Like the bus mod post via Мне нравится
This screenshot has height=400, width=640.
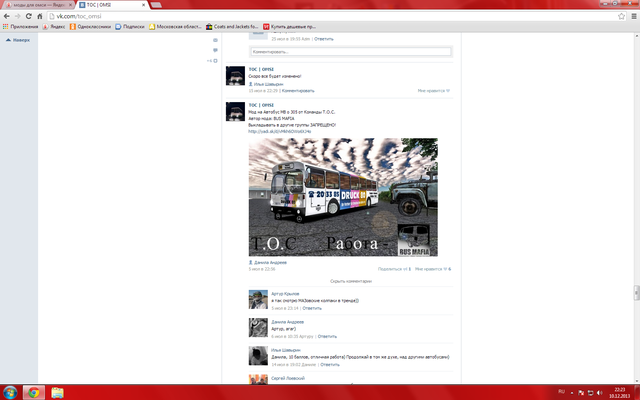click(x=433, y=269)
